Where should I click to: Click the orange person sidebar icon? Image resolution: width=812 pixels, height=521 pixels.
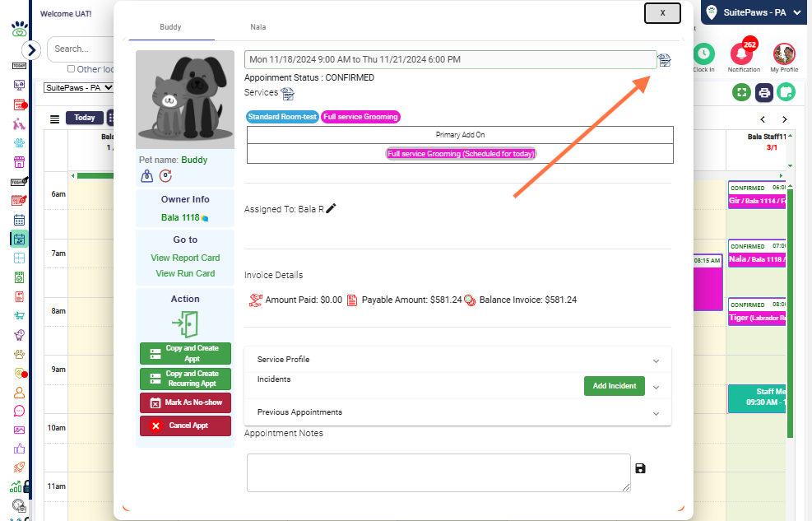point(19,392)
